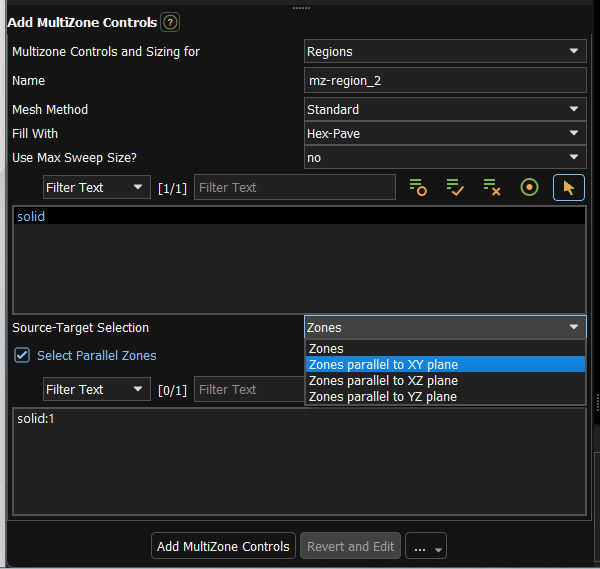Image resolution: width=600 pixels, height=569 pixels.
Task: Open the Multizone Controls and Sizing for dropdown
Action: pyautogui.click(x=444, y=51)
